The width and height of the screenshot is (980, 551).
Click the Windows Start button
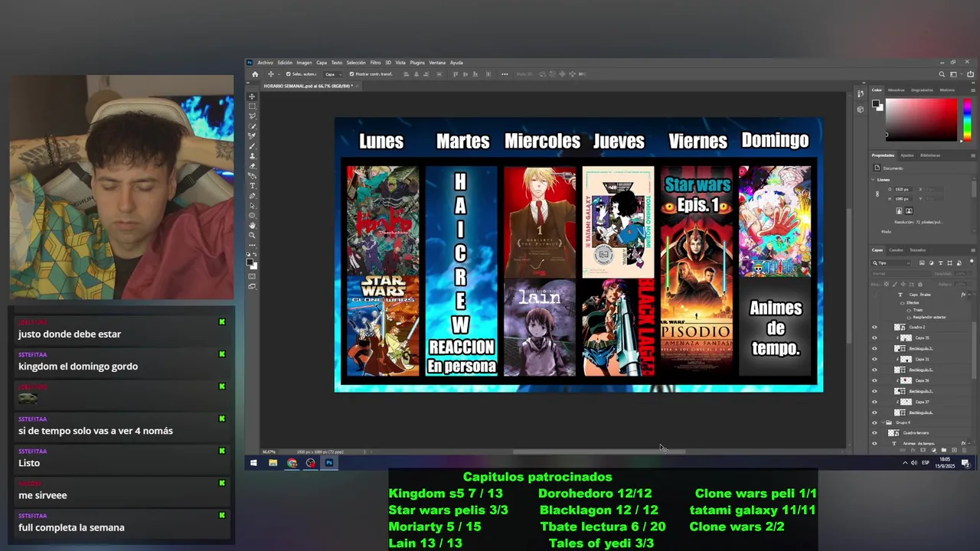253,462
